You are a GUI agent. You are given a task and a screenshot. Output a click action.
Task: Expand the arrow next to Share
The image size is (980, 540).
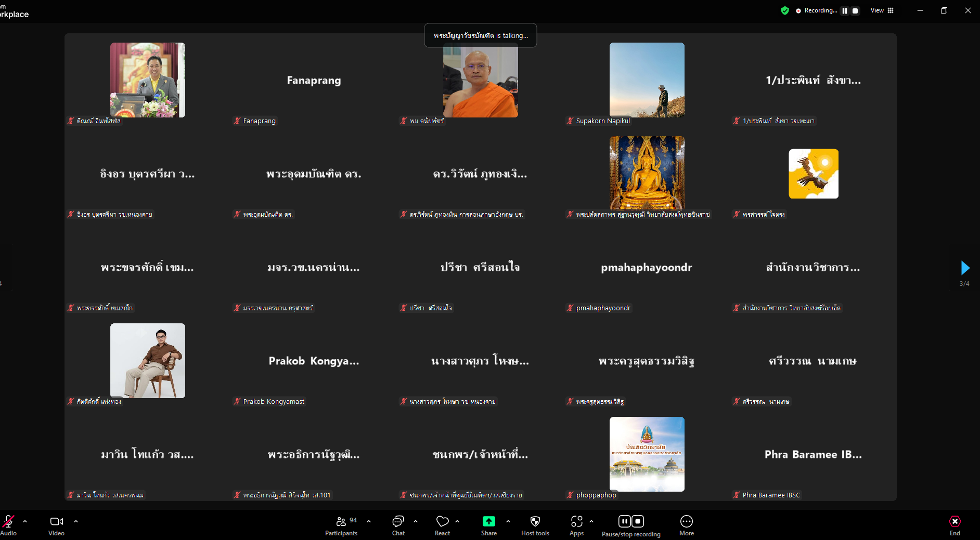508,521
